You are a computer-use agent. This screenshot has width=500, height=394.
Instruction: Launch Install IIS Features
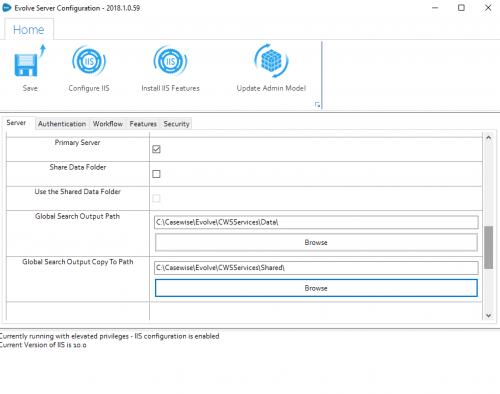170,61
